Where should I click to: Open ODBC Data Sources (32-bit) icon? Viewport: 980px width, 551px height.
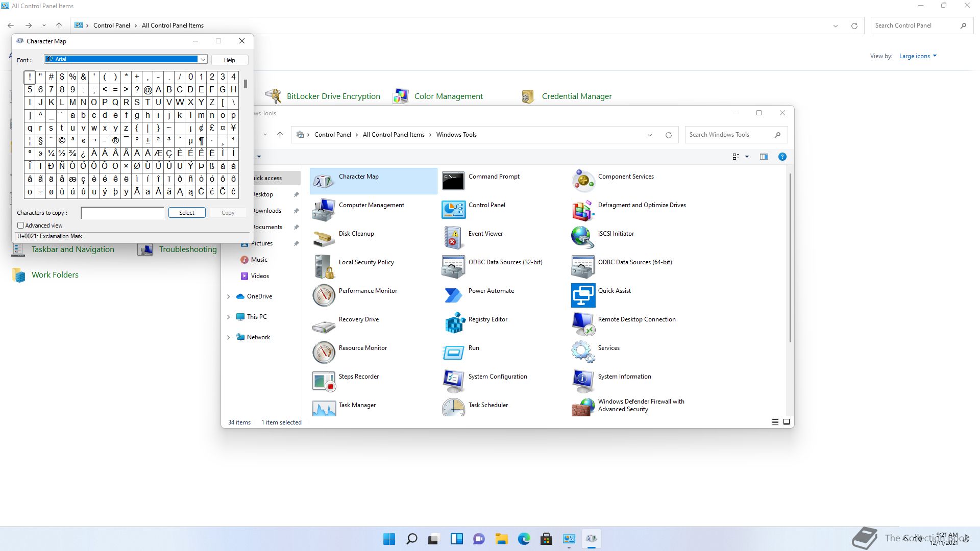pos(453,266)
